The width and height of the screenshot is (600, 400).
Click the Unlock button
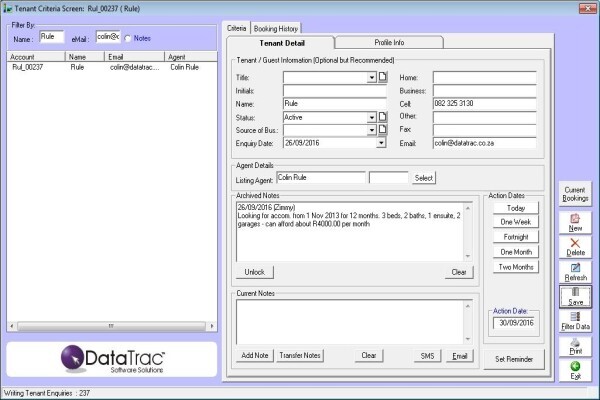(x=254, y=272)
